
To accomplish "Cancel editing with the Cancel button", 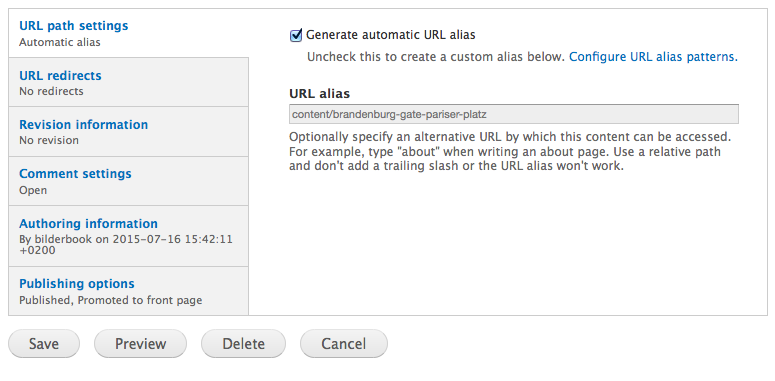I will (x=344, y=344).
